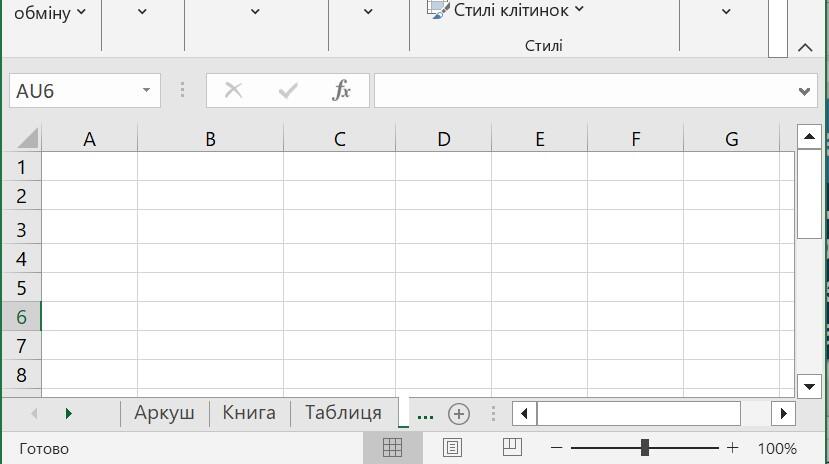Viewport: 829px width, 464px height.
Task: Select column G header
Action: [732, 139]
